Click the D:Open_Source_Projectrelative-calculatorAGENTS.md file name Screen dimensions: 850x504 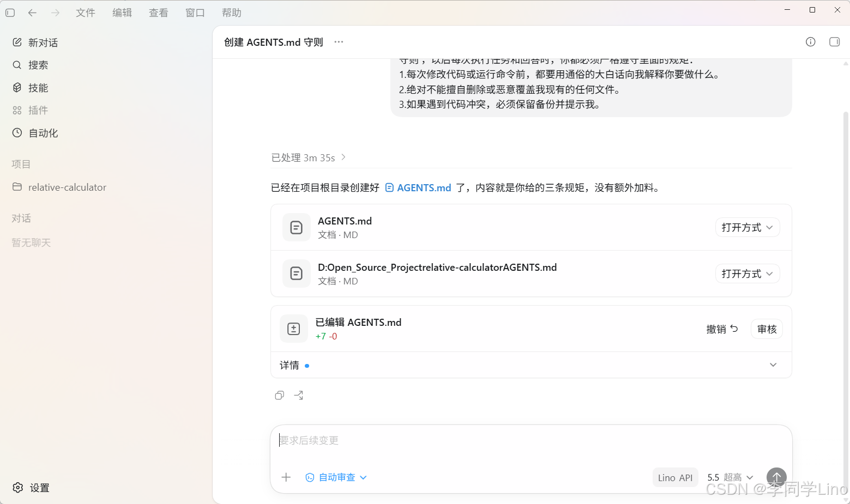437,267
